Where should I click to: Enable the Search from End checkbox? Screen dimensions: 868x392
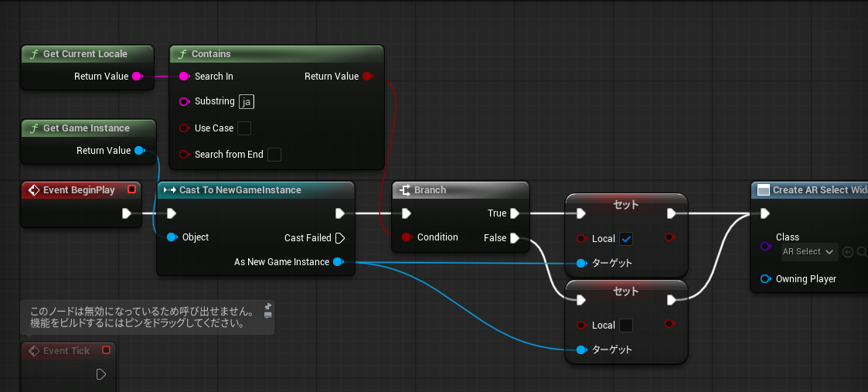[x=274, y=155]
